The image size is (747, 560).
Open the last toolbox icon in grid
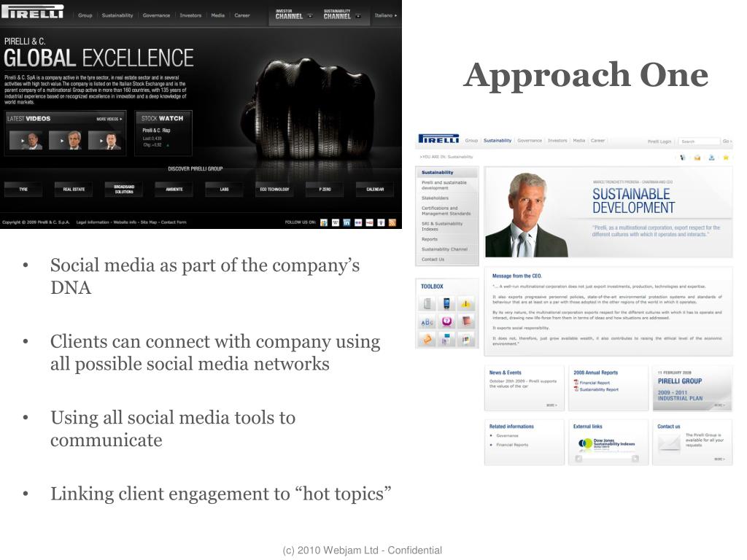coord(466,340)
